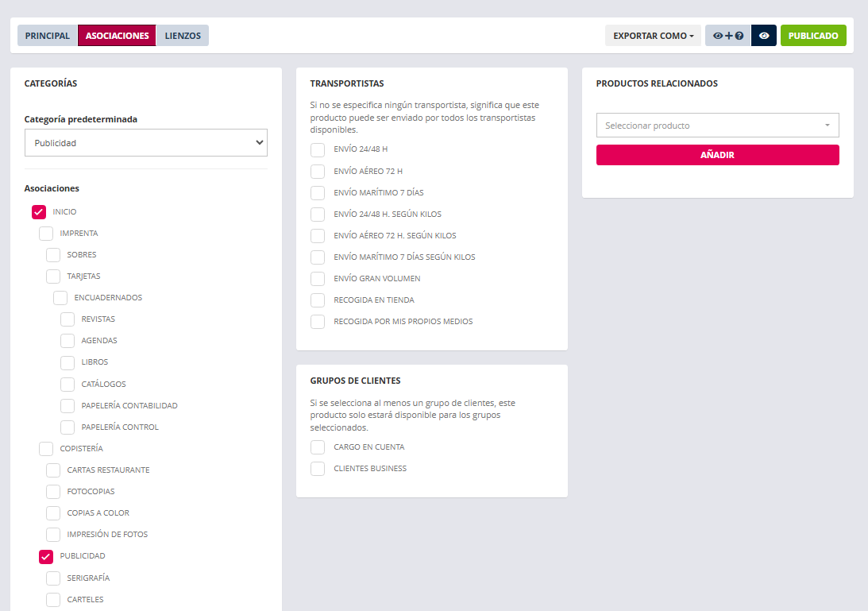Enable the Envío 24/48 H carrier
This screenshot has height=611, width=868.
[318, 149]
